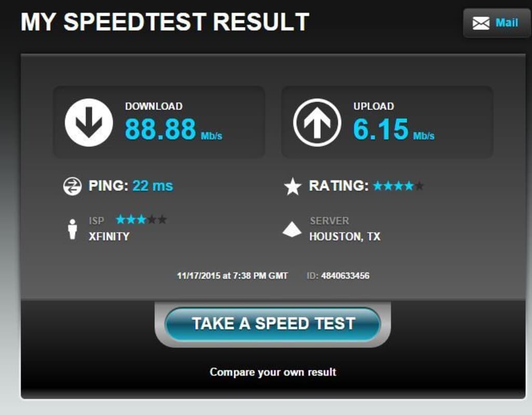This screenshot has height=415, width=532.
Task: Click the ping arrows icon
Action: tap(72, 186)
